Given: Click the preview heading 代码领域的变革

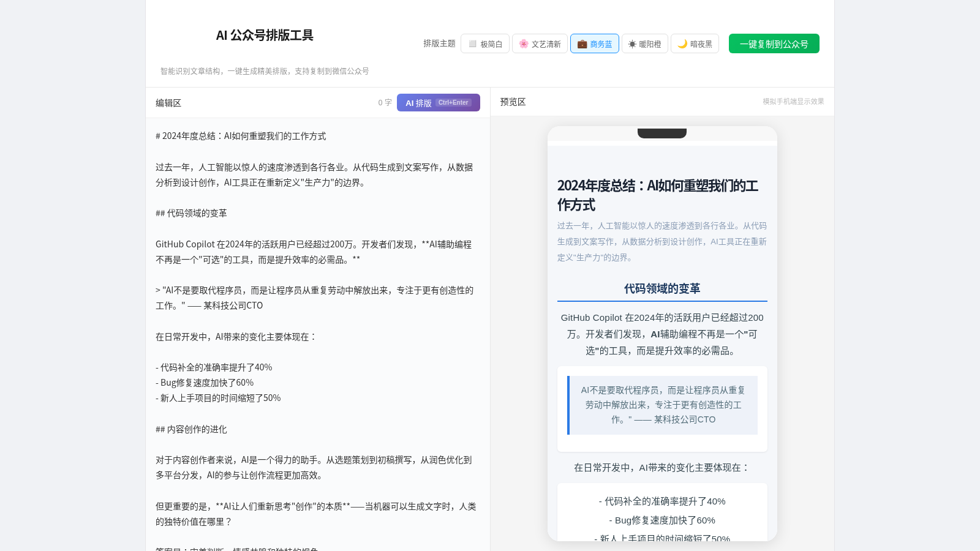Looking at the screenshot, I should coord(662,288).
